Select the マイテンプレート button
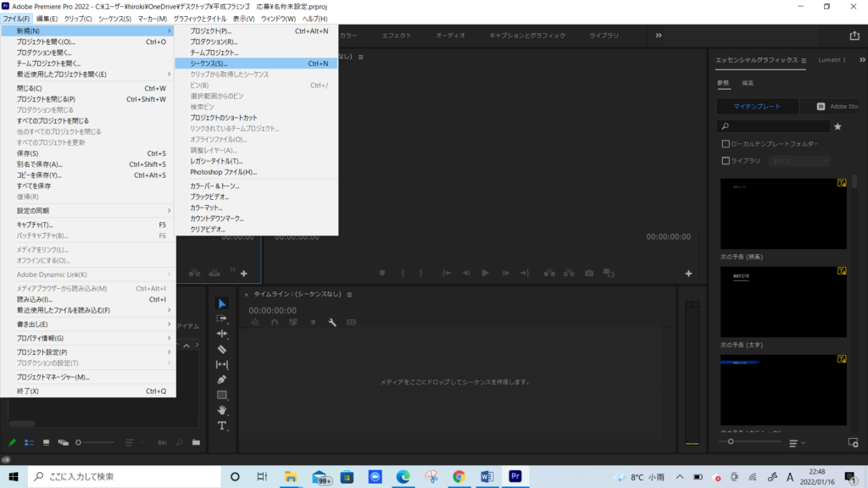This screenshot has height=488, width=868. 757,106
